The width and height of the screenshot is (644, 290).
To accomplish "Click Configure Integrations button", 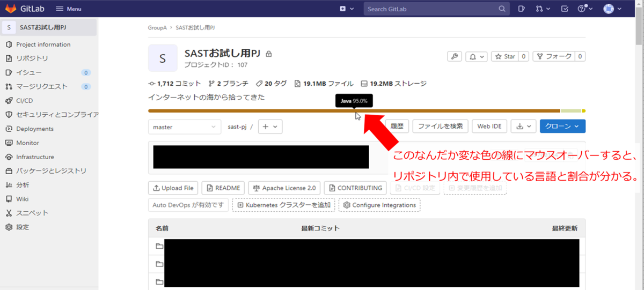I will (379, 205).
